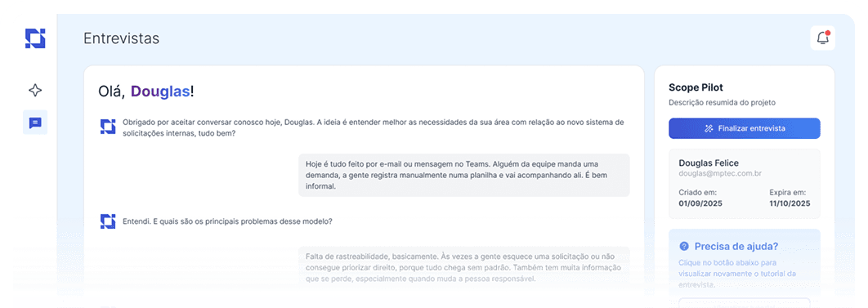Select the 'Entrevistas' page title

(x=121, y=38)
